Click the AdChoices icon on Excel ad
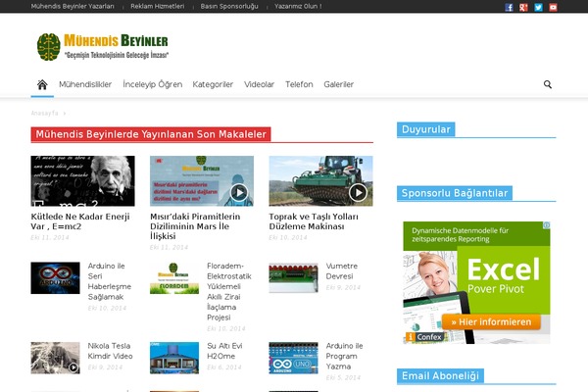588x392 pixels. point(547,225)
